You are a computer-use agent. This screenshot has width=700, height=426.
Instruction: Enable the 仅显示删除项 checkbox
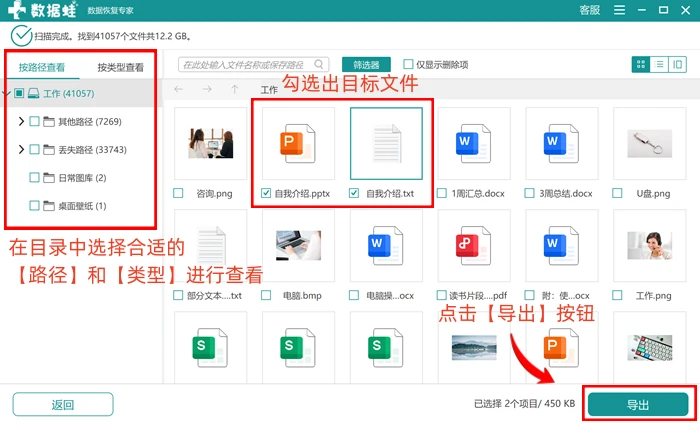tap(408, 64)
